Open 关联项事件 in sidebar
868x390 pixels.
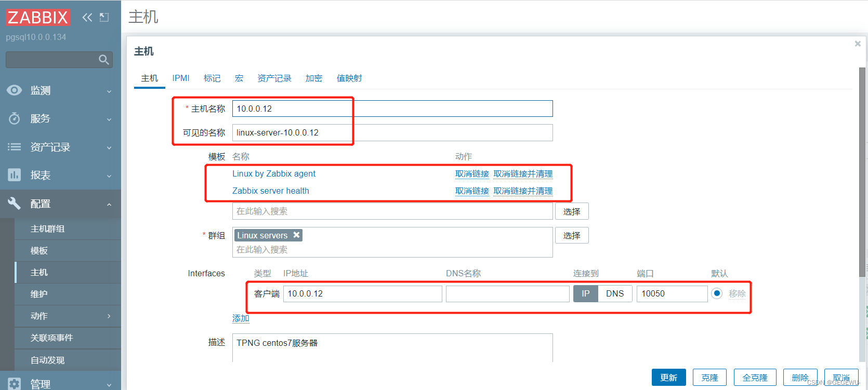pos(68,338)
